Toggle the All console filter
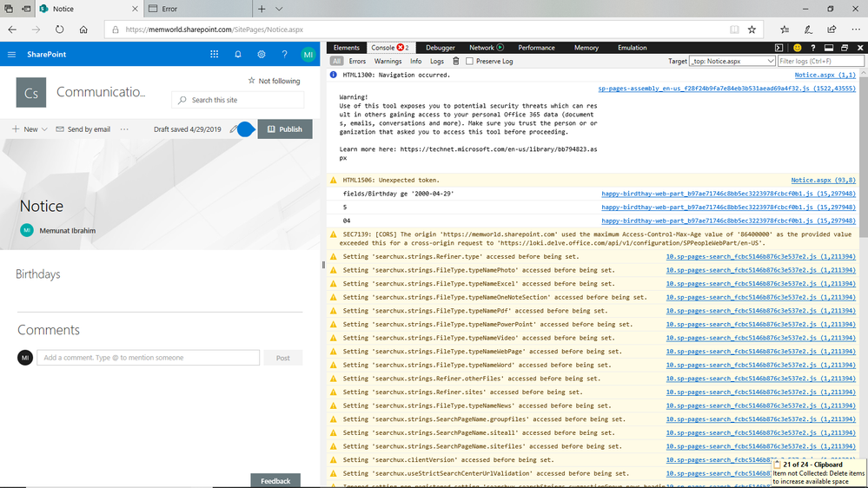Viewport: 868px width, 488px height. (336, 62)
